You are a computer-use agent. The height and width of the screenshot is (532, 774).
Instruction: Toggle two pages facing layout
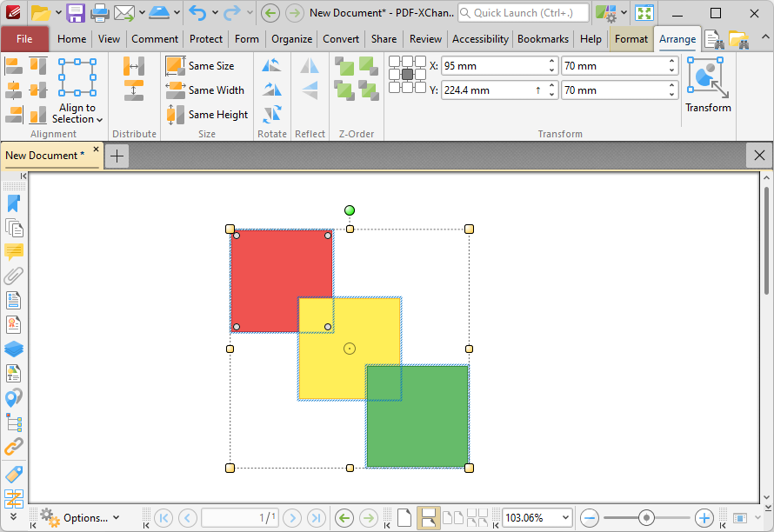point(453,518)
